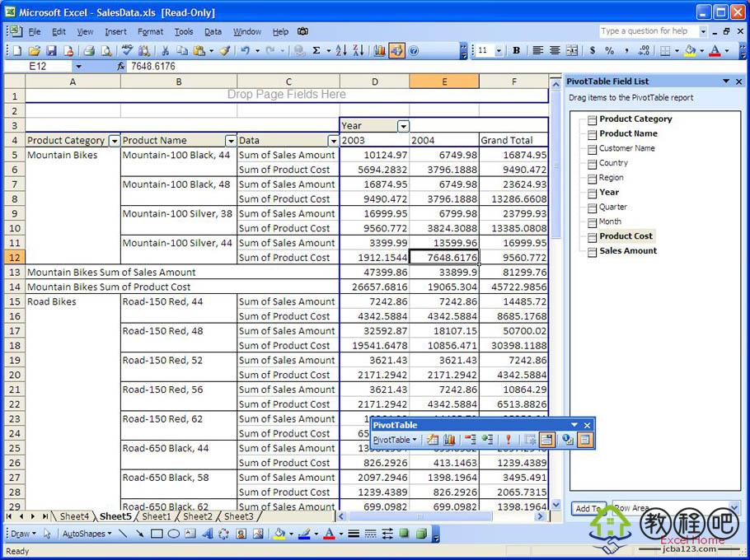The height and width of the screenshot is (560, 750).
Task: Sort descending with the Z-A icon
Action: coord(359,50)
